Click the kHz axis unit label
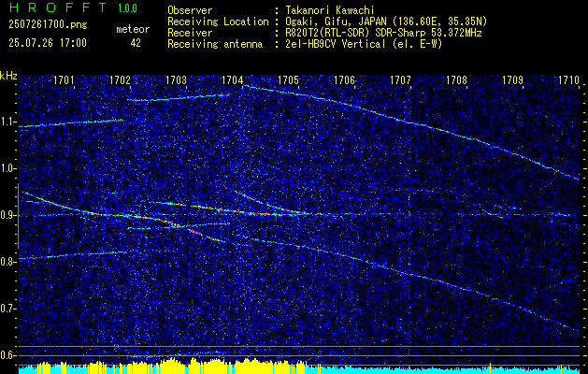 coord(8,76)
